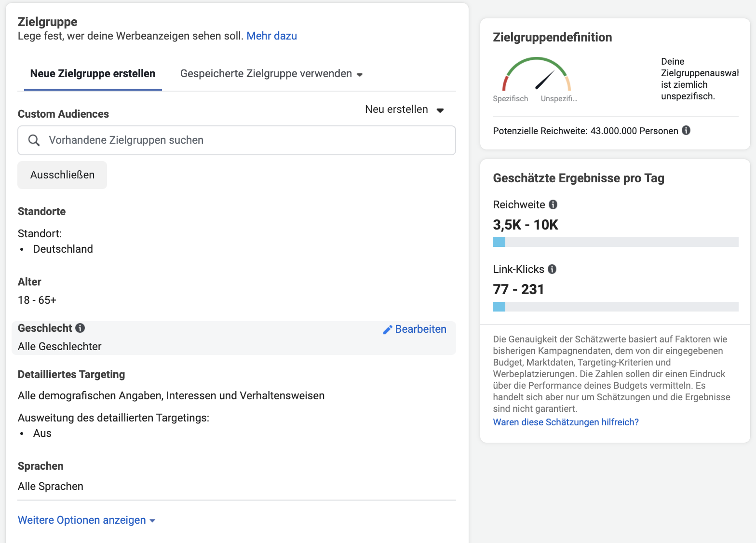
Task: Click the Link-Klicks estimate bar
Action: (x=616, y=307)
